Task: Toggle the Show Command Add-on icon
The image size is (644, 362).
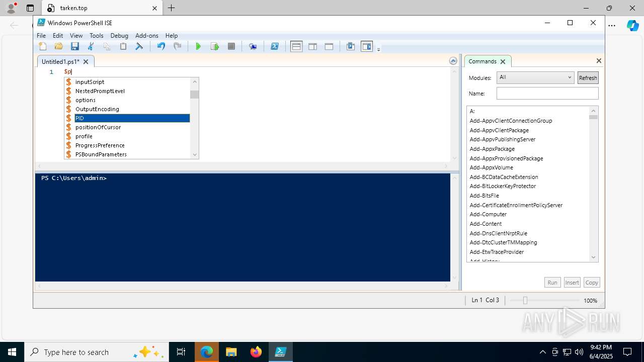Action: (x=367, y=46)
